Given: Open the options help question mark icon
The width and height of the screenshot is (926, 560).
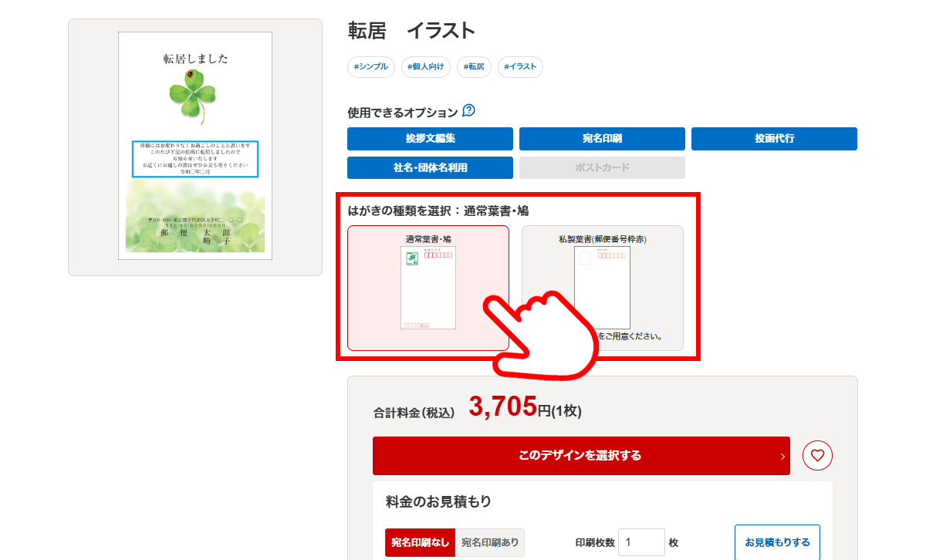Looking at the screenshot, I should (x=468, y=111).
